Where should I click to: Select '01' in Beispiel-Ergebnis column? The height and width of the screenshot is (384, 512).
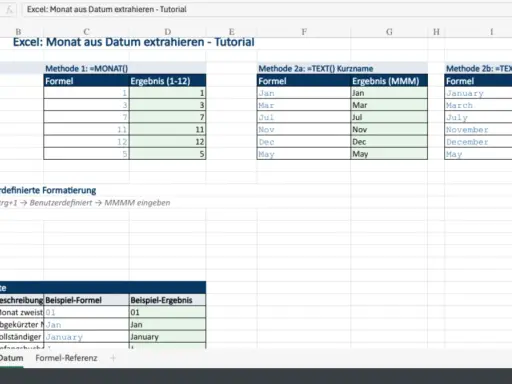click(168, 312)
